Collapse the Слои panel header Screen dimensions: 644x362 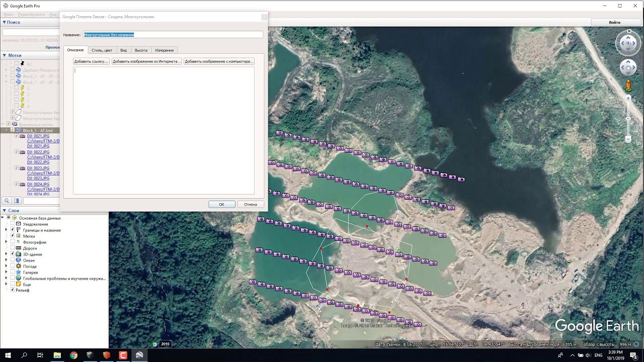(5, 211)
